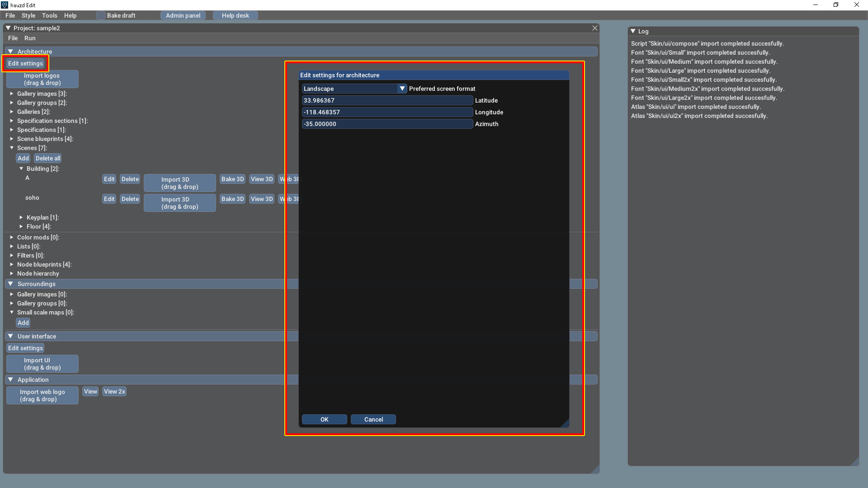Open the Tools menu

[50, 15]
